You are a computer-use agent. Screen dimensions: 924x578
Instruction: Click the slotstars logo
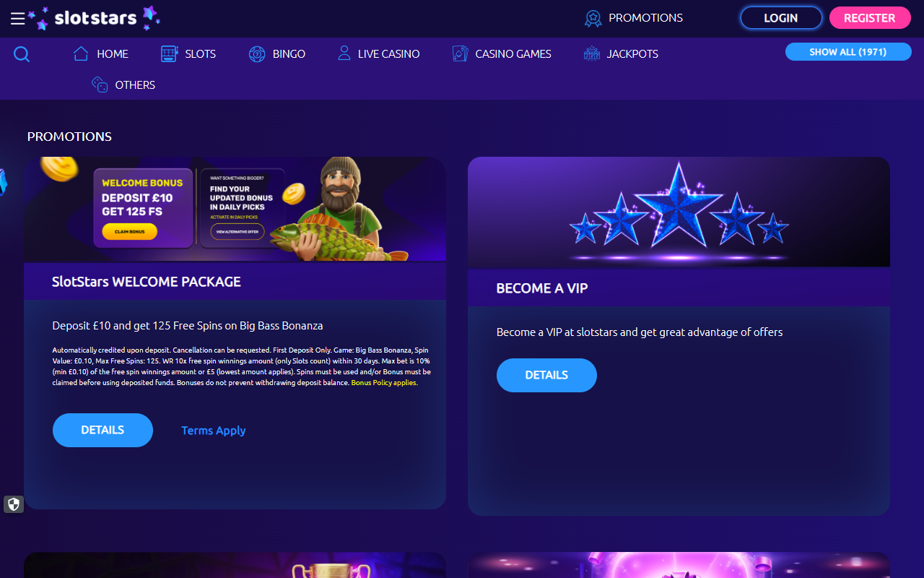(94, 18)
